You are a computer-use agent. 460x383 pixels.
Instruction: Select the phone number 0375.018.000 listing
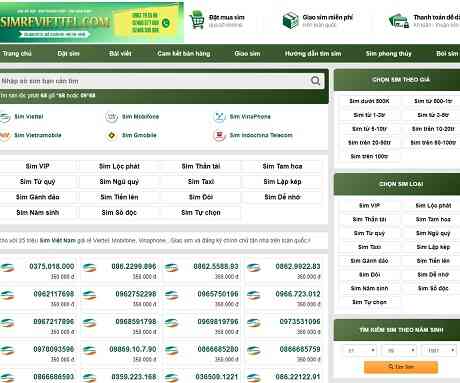click(x=52, y=266)
